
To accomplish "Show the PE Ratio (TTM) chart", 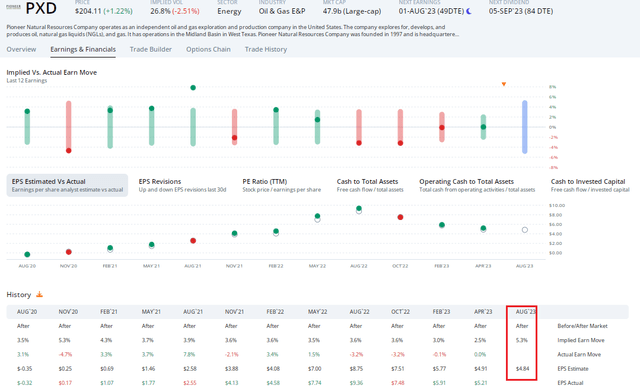I will click(x=282, y=185).
